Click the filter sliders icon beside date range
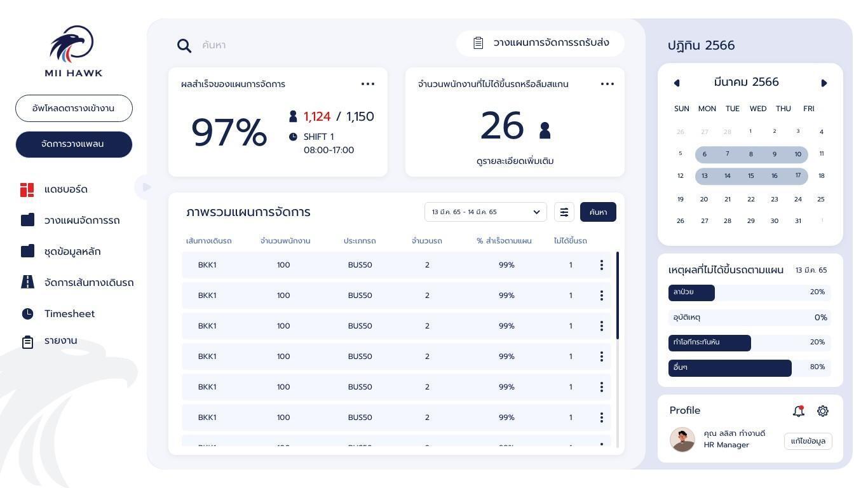This screenshot has height=488, width=868. (564, 212)
